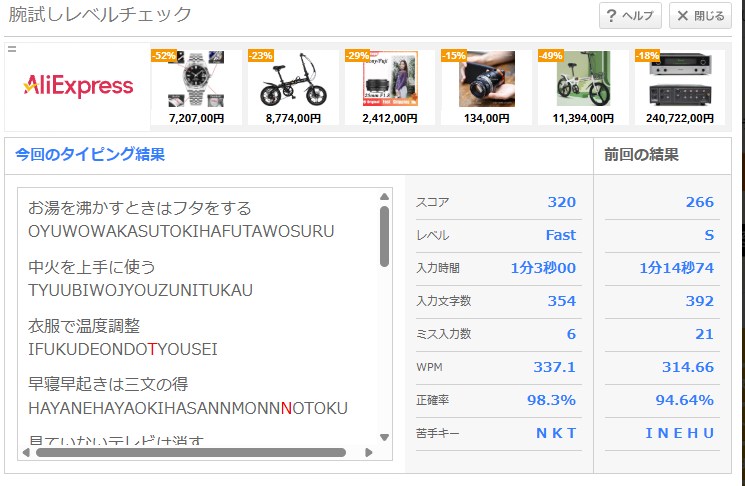Image resolution: width=745 pixels, height=486 pixels.
Task: Click the horizontal scrollbar thumb in results
Action: click(x=190, y=452)
